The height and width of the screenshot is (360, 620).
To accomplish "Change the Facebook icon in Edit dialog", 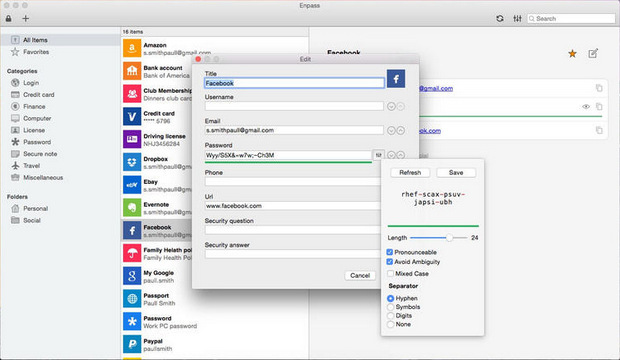I will point(396,79).
